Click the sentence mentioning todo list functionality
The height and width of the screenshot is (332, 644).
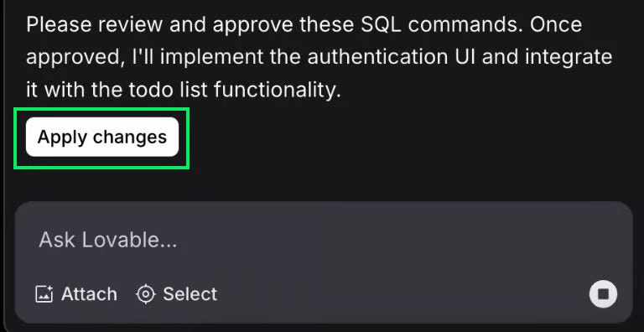184,90
